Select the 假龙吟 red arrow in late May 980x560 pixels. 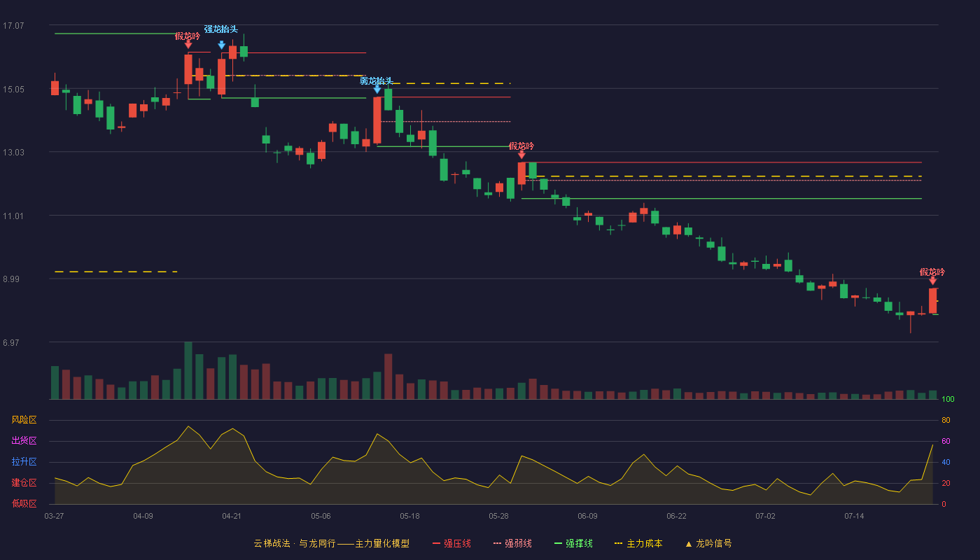tap(521, 155)
